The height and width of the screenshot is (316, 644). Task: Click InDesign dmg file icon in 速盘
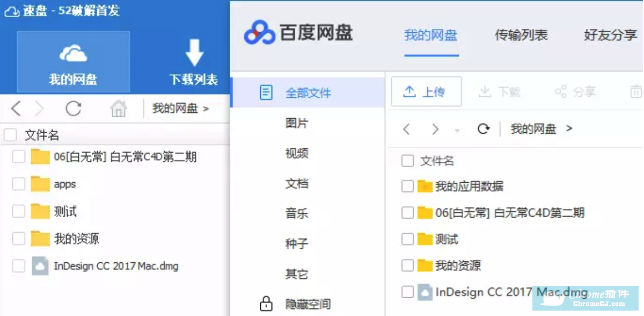(x=40, y=266)
